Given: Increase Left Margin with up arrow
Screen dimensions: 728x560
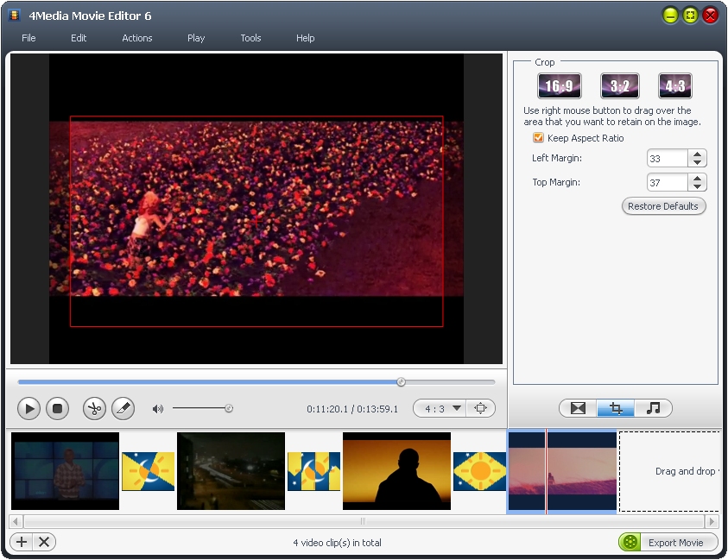Looking at the screenshot, I should [x=698, y=154].
